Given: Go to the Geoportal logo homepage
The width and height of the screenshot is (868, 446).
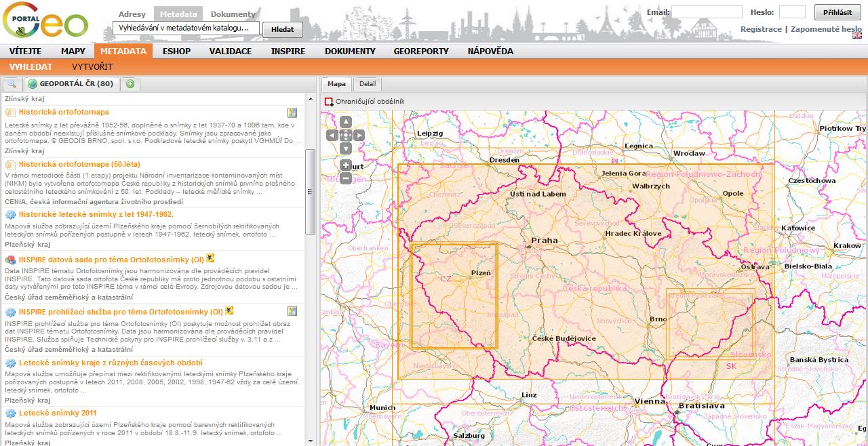Looking at the screenshot, I should [46, 20].
